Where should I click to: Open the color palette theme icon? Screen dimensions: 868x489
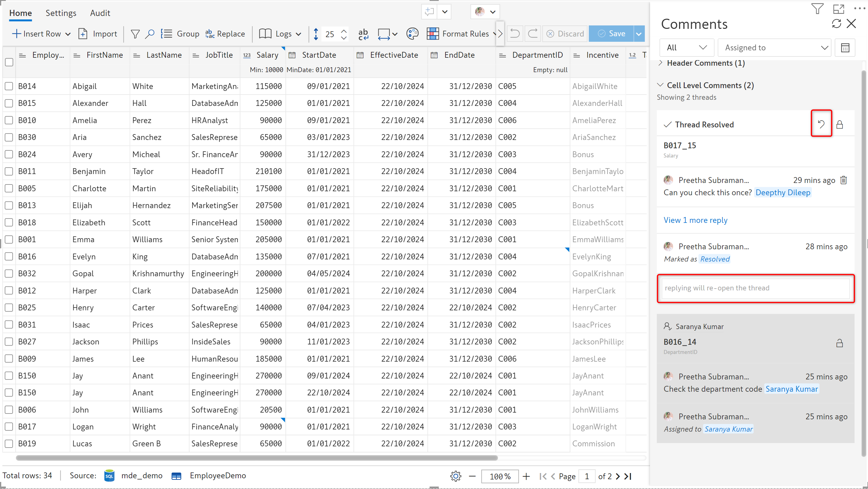tap(412, 34)
